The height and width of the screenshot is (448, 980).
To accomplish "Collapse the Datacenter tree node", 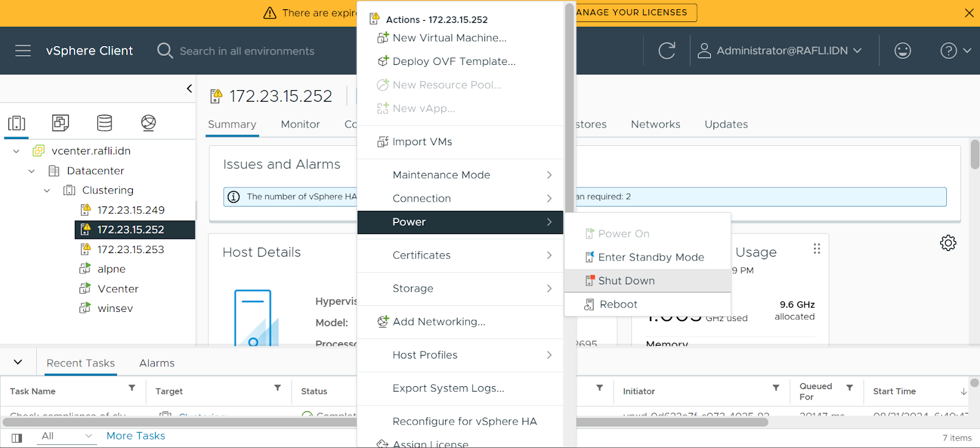I will (x=32, y=171).
